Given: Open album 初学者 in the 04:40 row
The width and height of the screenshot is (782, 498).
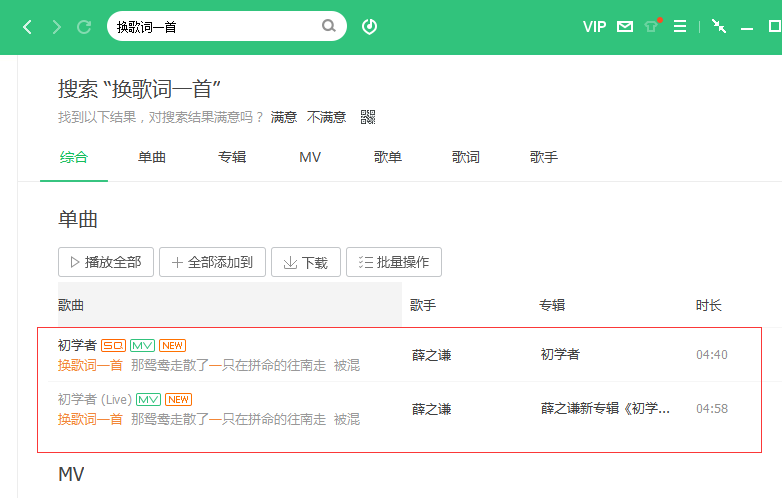Looking at the screenshot, I should 560,354.
